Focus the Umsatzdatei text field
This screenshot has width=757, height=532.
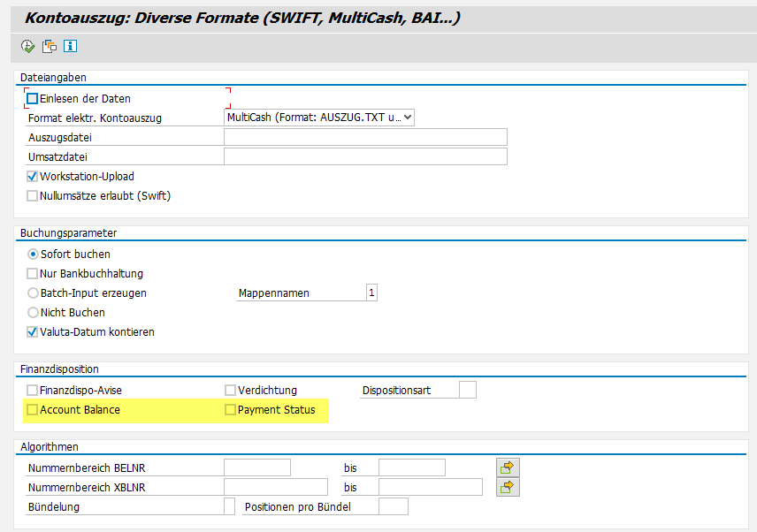coord(365,156)
